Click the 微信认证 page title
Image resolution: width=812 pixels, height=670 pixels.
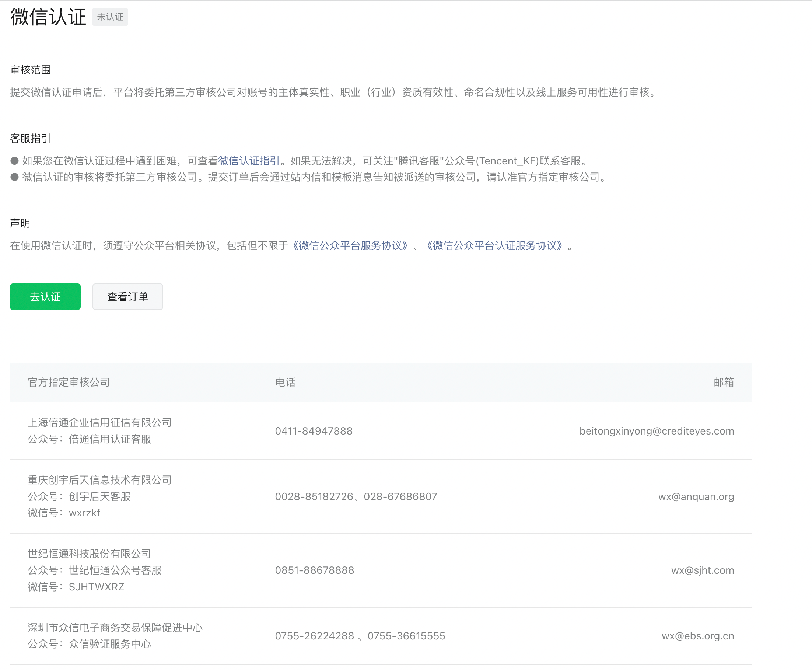coord(48,17)
